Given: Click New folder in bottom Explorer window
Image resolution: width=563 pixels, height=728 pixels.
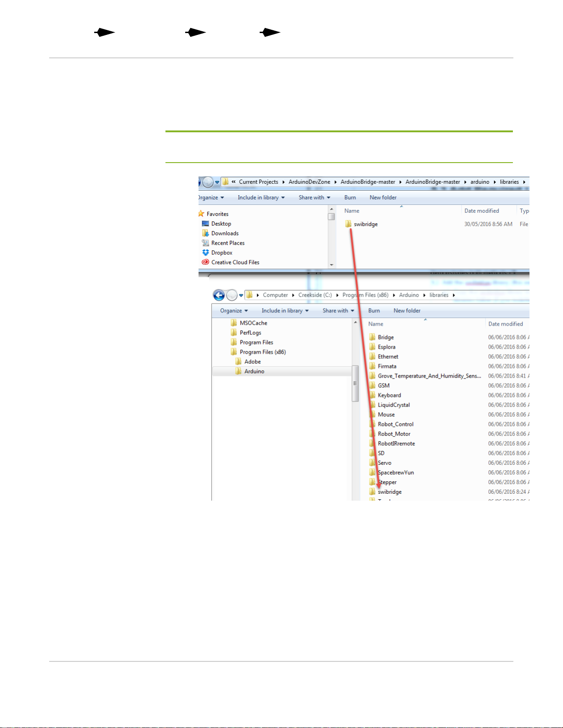Looking at the screenshot, I should [407, 310].
